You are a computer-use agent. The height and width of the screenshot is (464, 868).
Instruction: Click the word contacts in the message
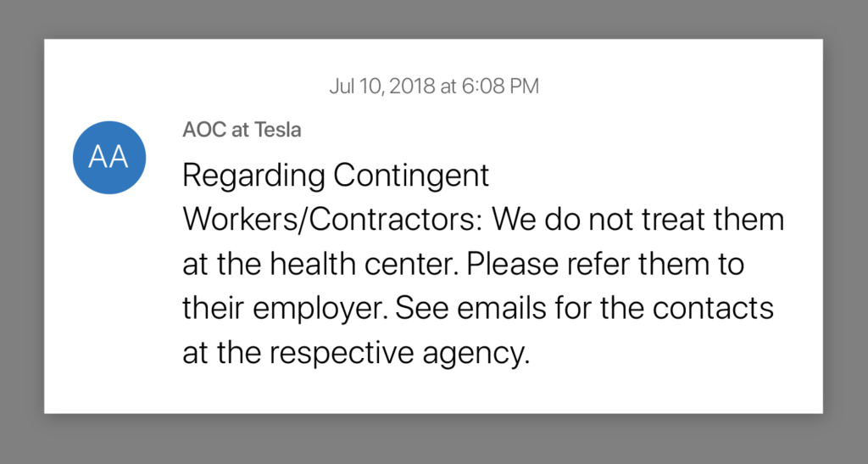[713, 309]
